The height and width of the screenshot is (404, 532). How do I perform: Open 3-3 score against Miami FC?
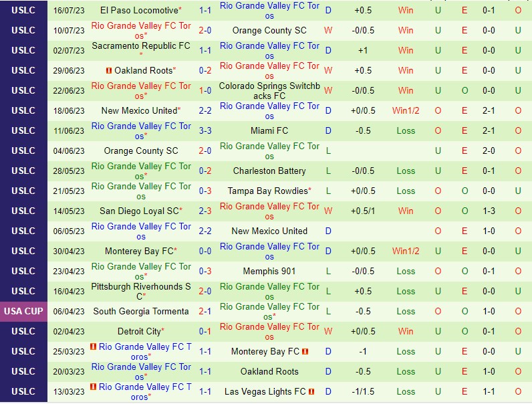pos(205,130)
